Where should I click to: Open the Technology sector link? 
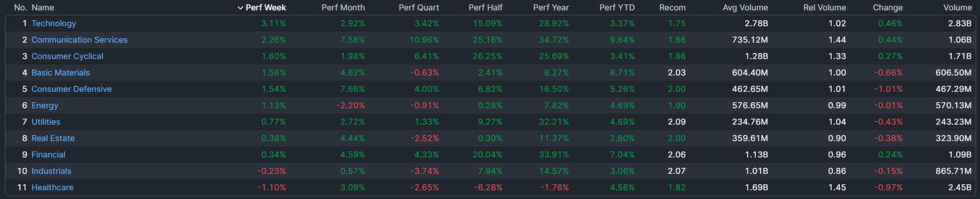(x=53, y=24)
